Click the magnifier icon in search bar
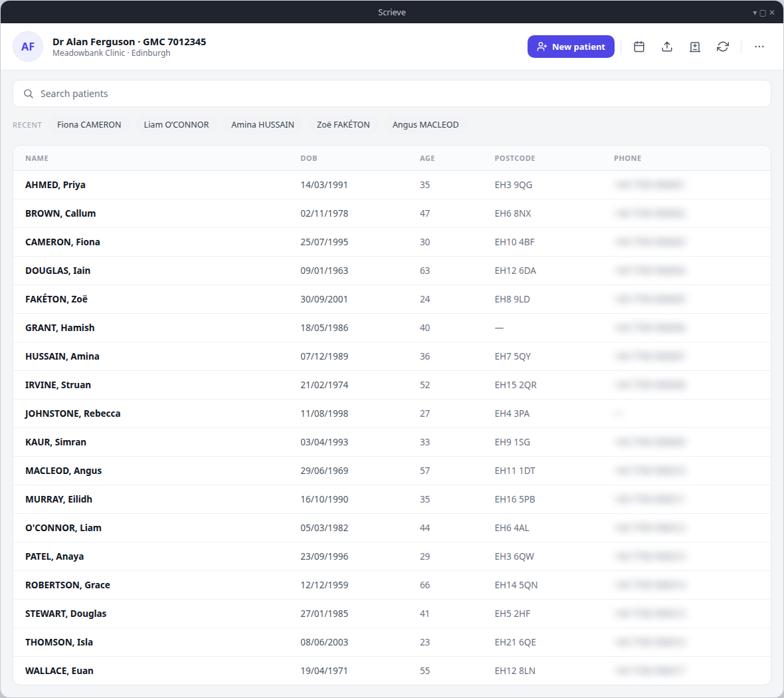Viewport: 784px width, 698px height. tap(29, 94)
